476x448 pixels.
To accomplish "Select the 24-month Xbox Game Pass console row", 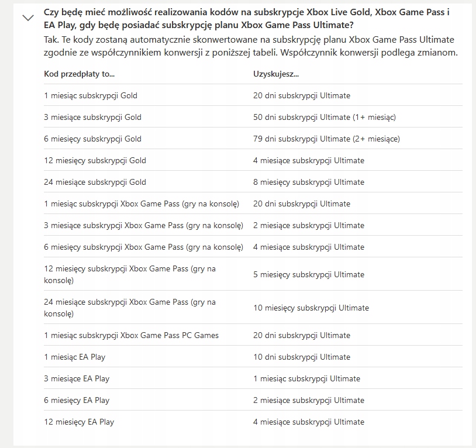I will click(x=130, y=308).
